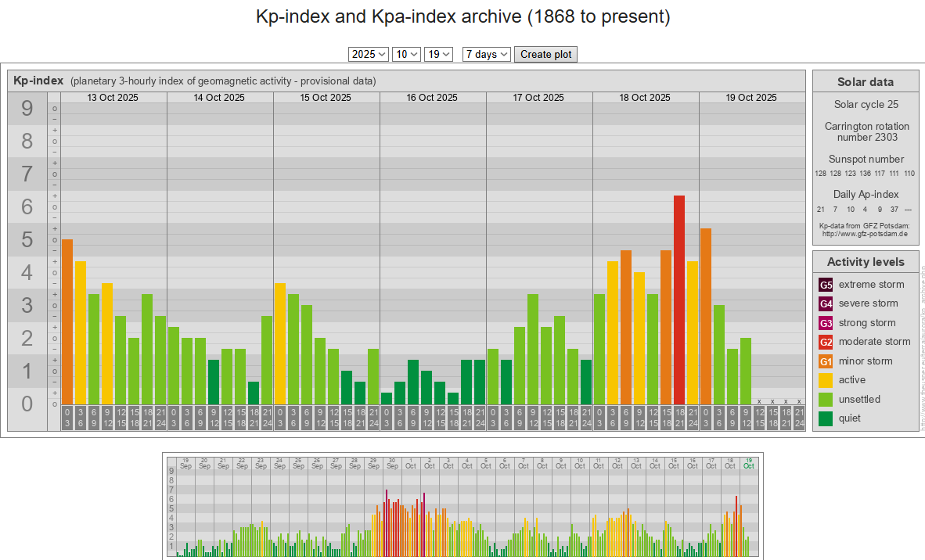Screen dimensions: 925x560
Task: Click the G4 severe storm legend icon
Action: pos(826,303)
